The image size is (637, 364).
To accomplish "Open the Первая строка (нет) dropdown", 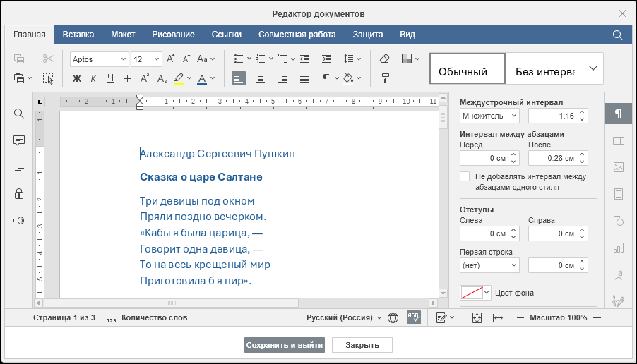I will coord(489,265).
